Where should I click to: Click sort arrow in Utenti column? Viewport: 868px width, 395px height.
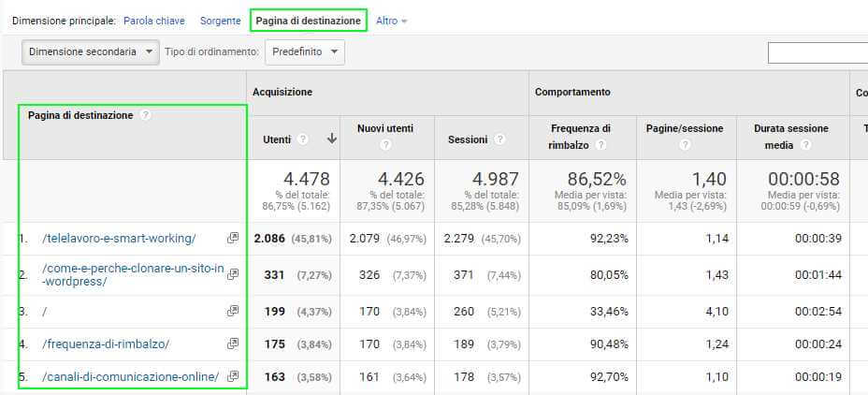click(331, 139)
